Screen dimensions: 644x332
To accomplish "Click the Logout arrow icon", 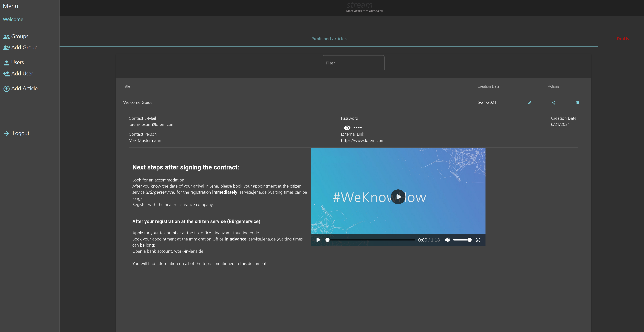I will (6, 133).
